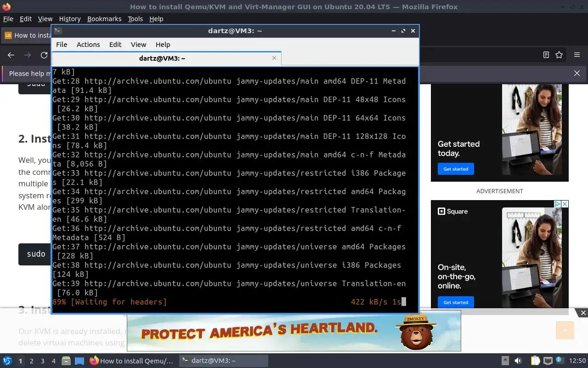Select the dartz@VM3 terminal tab

coord(167,58)
